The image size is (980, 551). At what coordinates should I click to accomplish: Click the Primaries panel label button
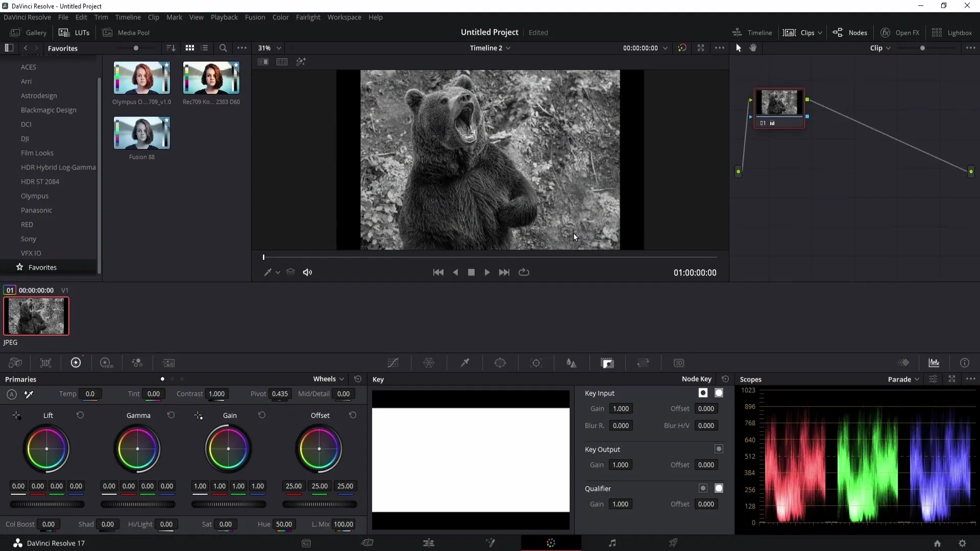click(x=20, y=379)
